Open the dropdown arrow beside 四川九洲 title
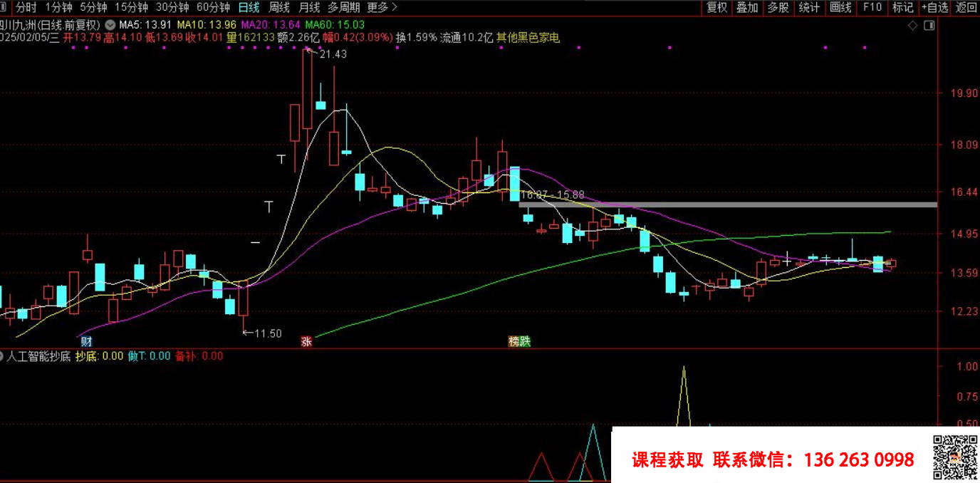The image size is (980, 483). pyautogui.click(x=109, y=24)
